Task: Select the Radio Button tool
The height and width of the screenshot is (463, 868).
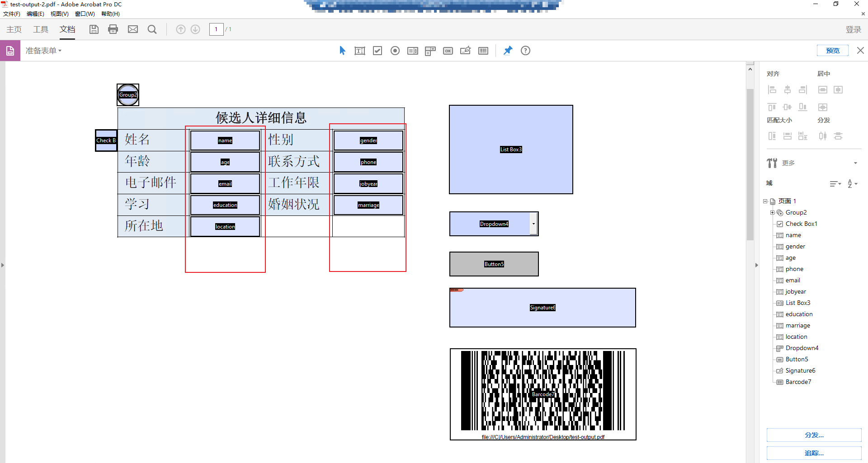Action: [395, 51]
